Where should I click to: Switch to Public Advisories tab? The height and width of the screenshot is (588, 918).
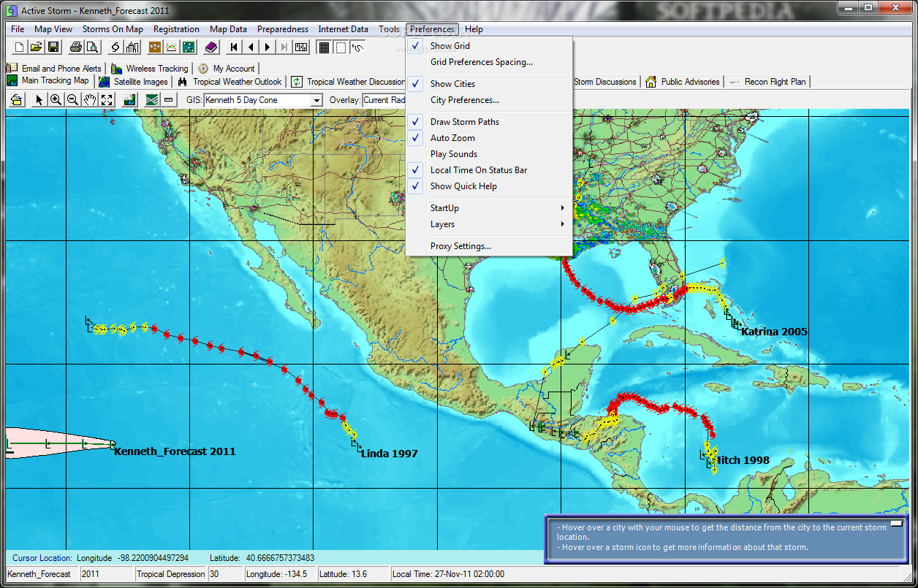coord(683,82)
